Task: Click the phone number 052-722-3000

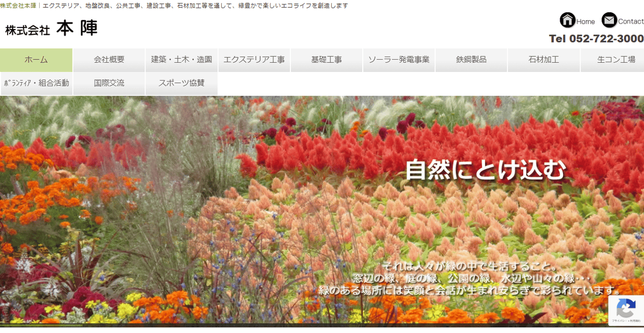Action: (595, 39)
